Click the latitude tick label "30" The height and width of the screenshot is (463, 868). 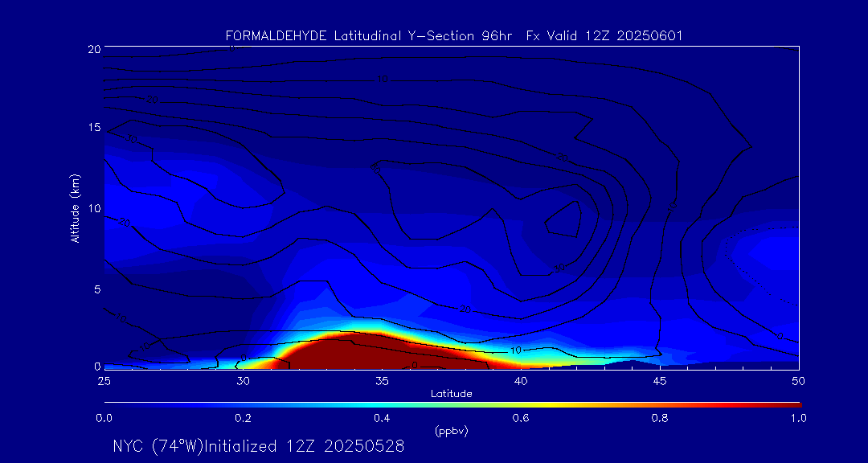pos(243,380)
